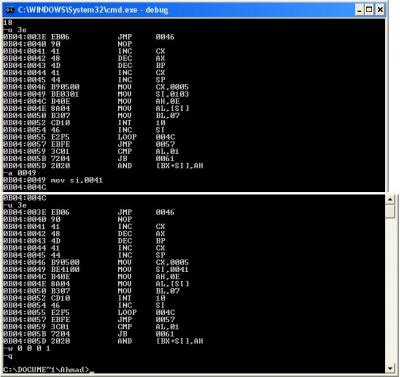Click the '-w 0 0 0 1' command
Screen dimensions: 400x377
[x=27, y=348]
